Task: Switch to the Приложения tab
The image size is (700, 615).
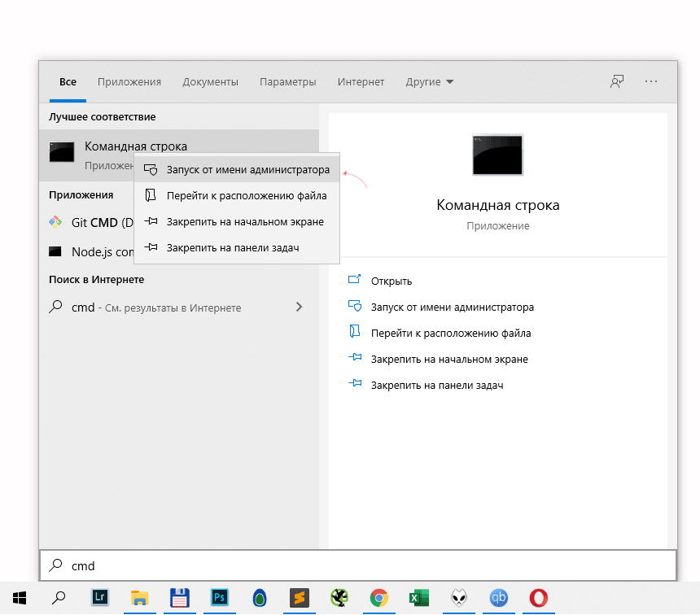Action: pyautogui.click(x=129, y=82)
